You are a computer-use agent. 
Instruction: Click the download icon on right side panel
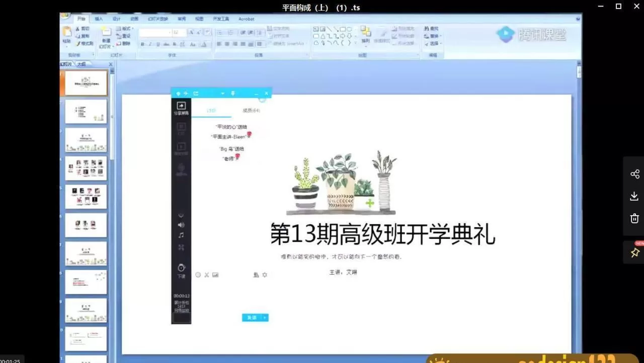point(634,196)
